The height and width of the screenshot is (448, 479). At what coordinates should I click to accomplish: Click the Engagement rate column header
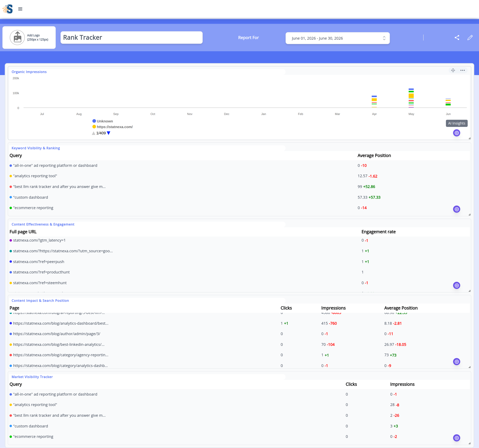379,232
